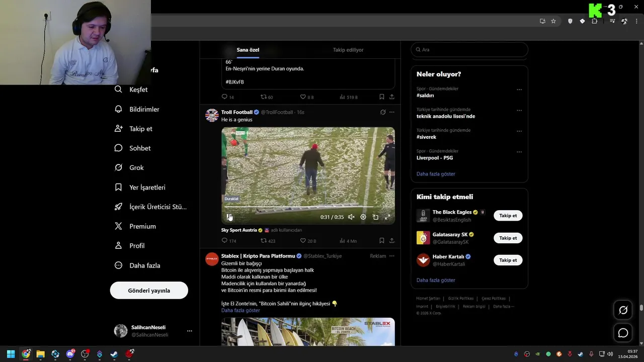Share the #BJKvFB post

tap(392, 97)
